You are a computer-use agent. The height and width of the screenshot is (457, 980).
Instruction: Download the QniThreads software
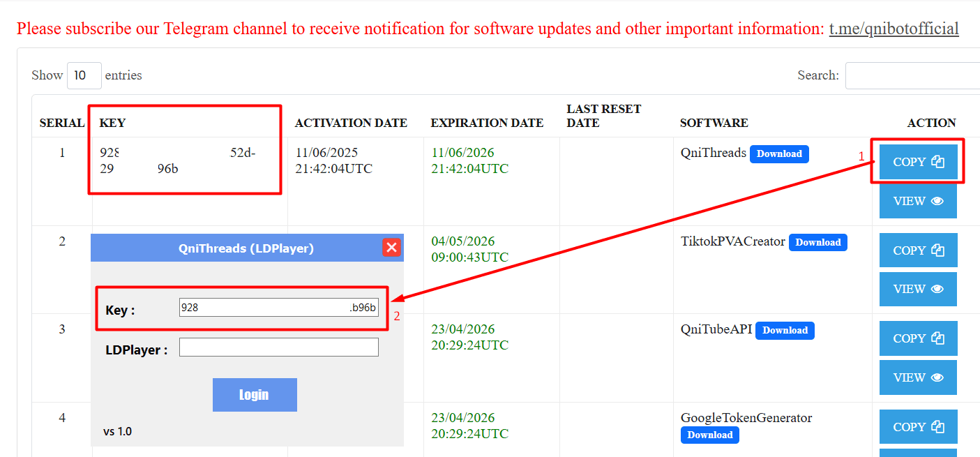click(x=779, y=154)
